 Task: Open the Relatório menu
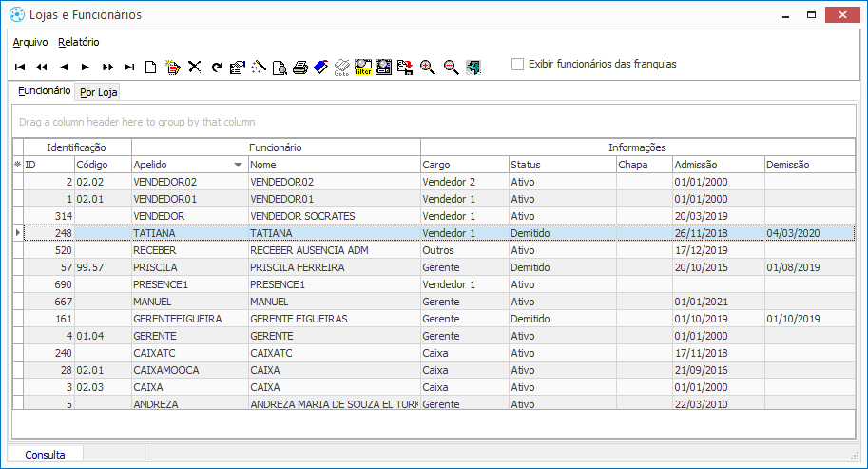coord(79,42)
